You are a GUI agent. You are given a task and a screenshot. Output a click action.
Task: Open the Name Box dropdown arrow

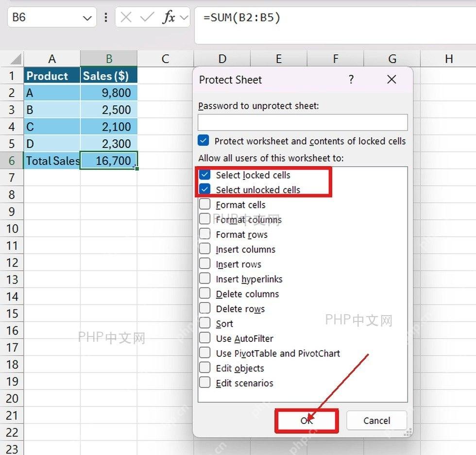click(87, 18)
